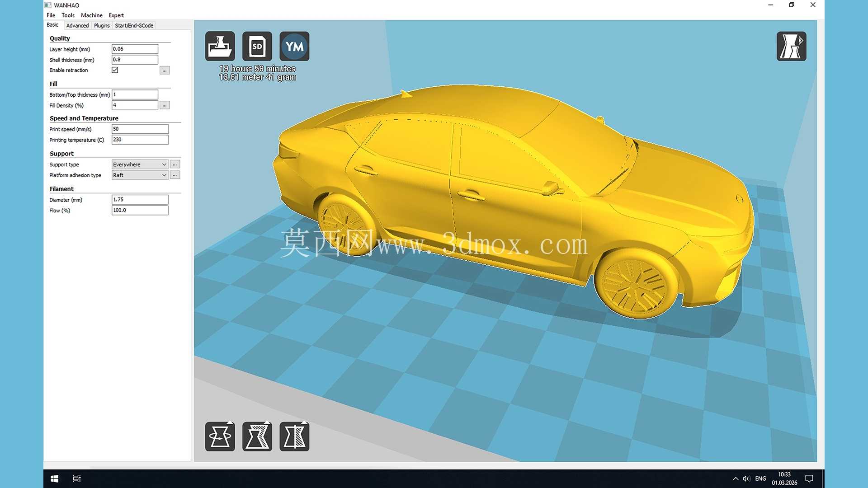The image size is (868, 488).
Task: Click the ENG language indicator
Action: click(x=760, y=479)
